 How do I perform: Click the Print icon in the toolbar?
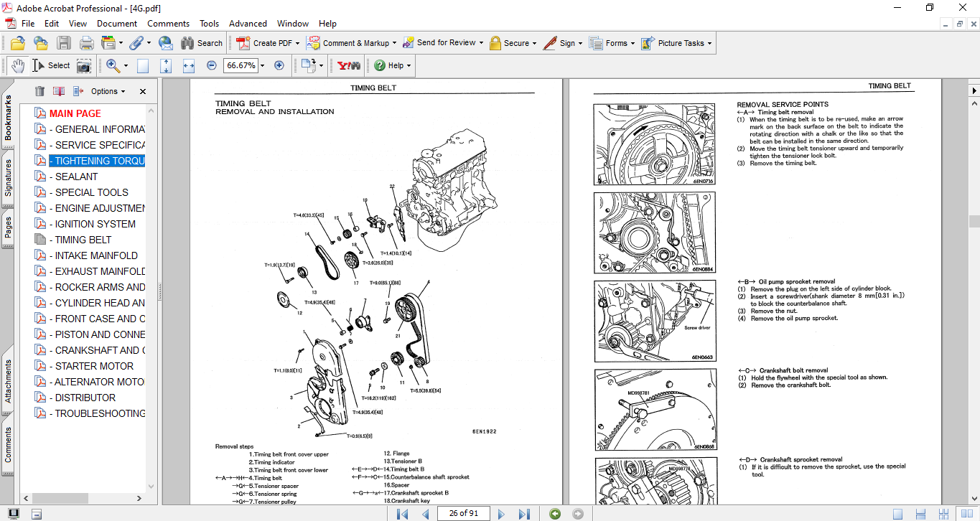(86, 43)
